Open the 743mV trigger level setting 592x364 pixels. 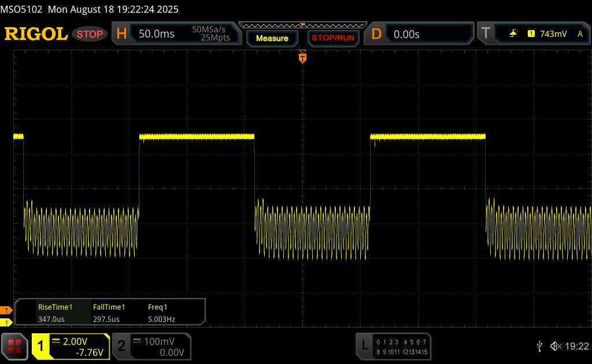click(x=553, y=34)
